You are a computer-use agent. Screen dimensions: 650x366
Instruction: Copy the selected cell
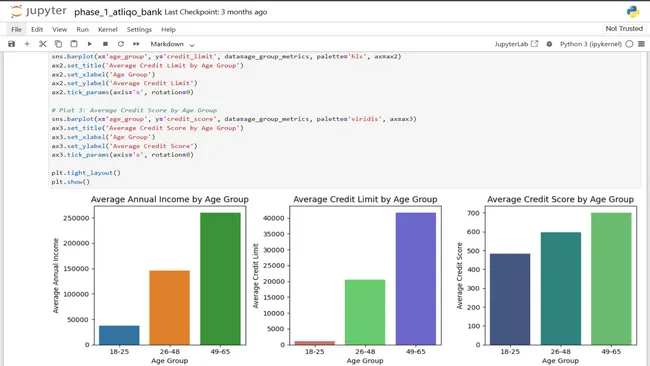click(x=58, y=44)
